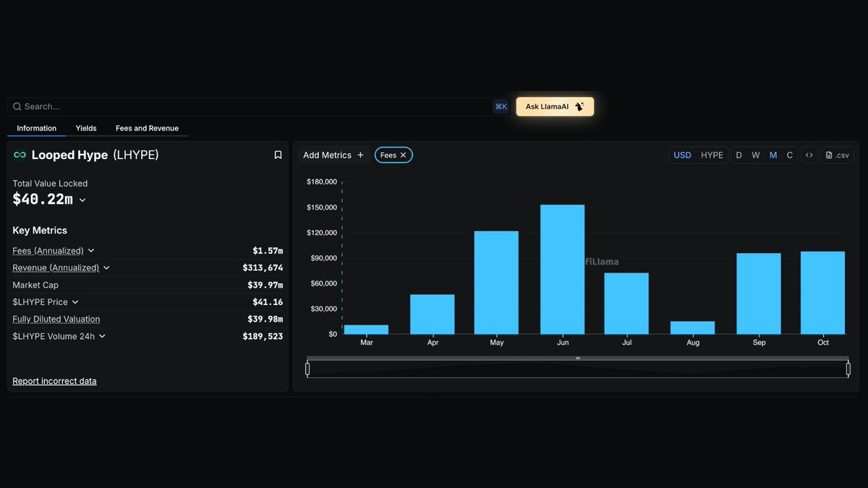Click the April fees bar
Screen dimensions: 868x488
[x=433, y=314]
